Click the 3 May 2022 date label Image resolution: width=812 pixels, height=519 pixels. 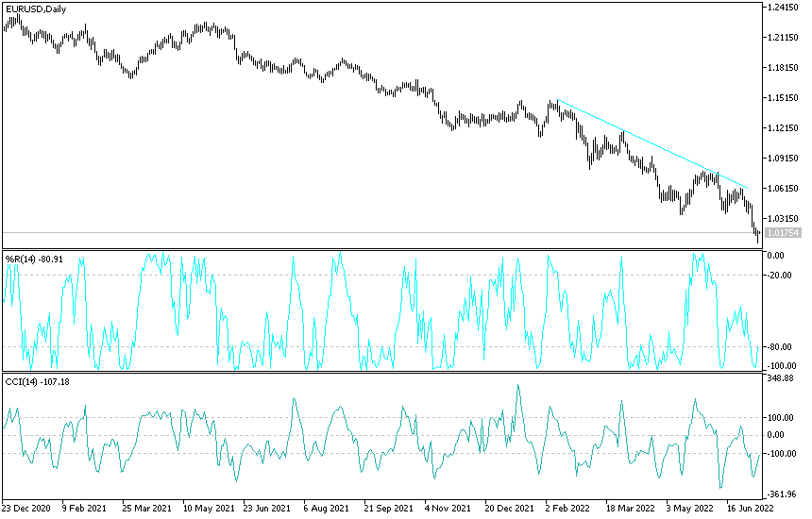[x=690, y=508]
